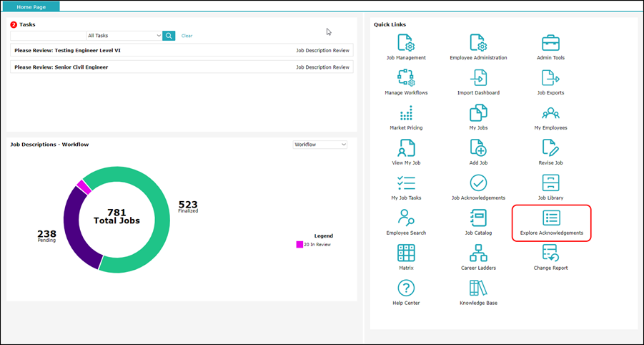
Task: Expand the Workflow chart dropdown
Action: pyautogui.click(x=319, y=145)
